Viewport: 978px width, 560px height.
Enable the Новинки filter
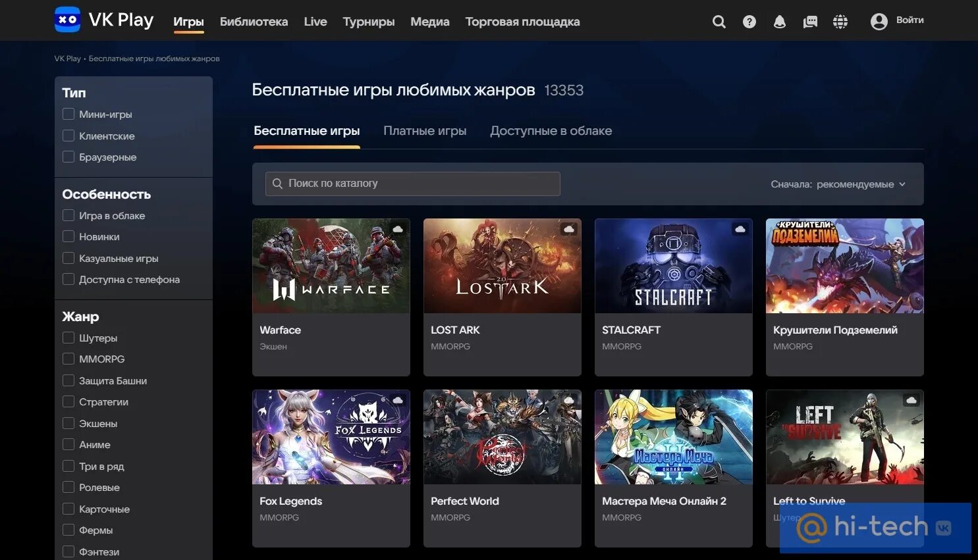tap(68, 236)
